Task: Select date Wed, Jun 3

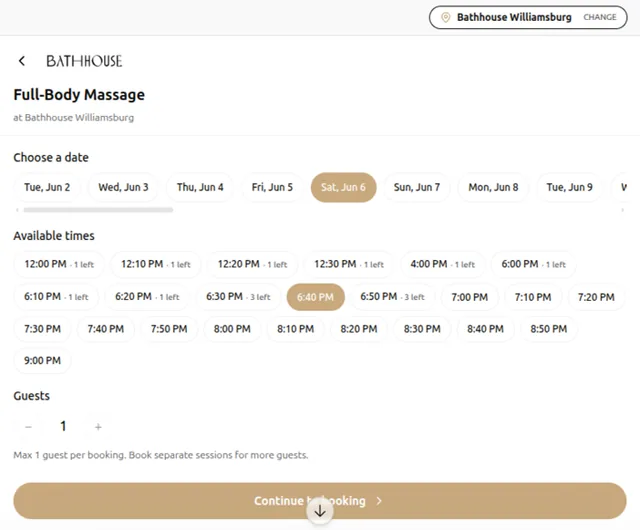Action: point(123,187)
